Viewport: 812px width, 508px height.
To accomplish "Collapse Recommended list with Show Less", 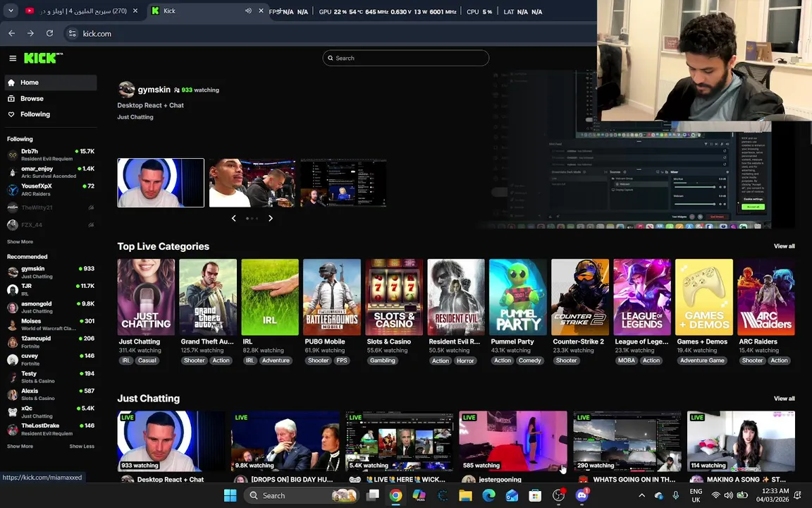I will (x=82, y=447).
